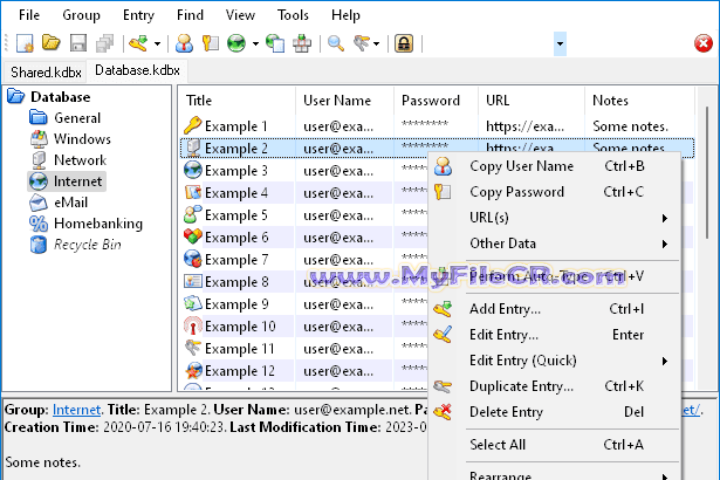
Task: Open the Group menu
Action: pos(81,15)
